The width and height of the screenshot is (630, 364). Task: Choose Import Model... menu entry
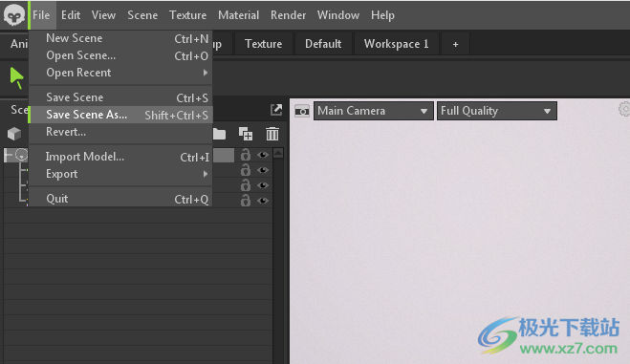tap(120, 157)
